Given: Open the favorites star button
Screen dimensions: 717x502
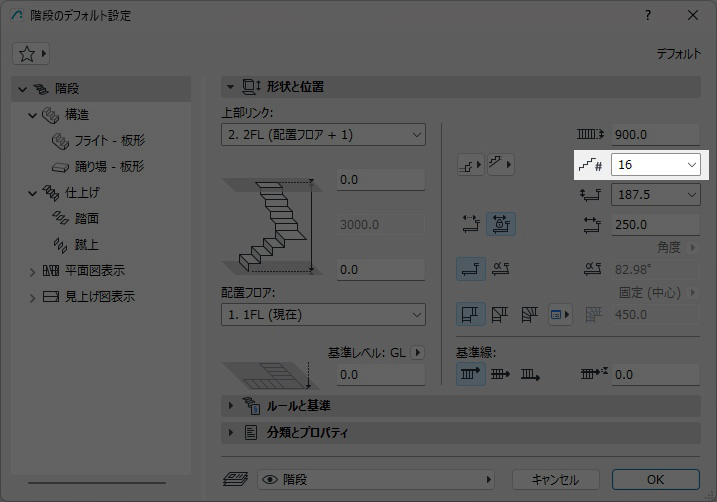Looking at the screenshot, I should pyautogui.click(x=31, y=52).
